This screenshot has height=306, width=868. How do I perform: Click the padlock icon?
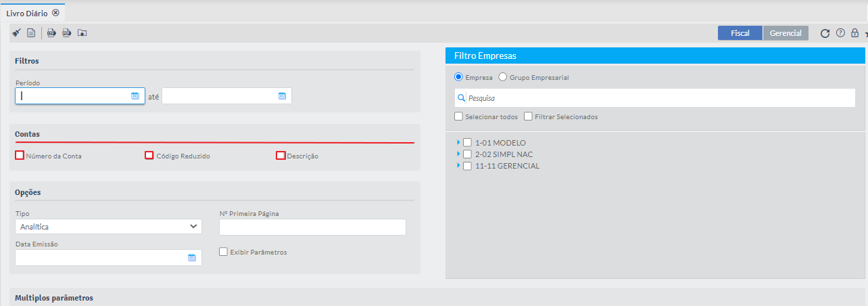click(854, 32)
